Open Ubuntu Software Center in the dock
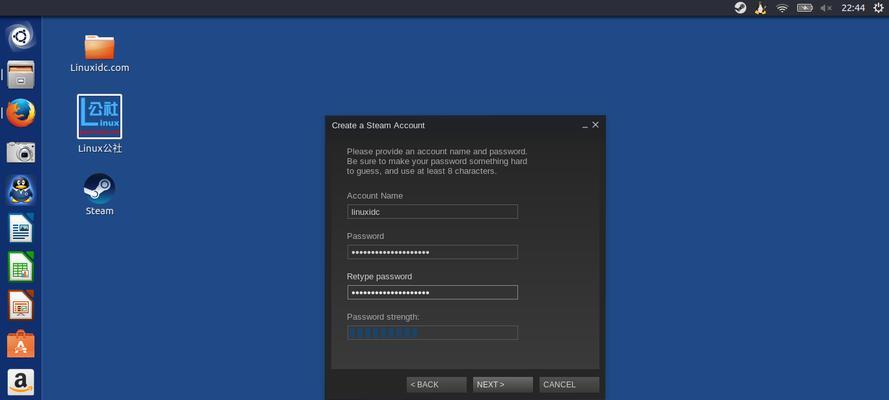This screenshot has width=889, height=400. pos(21,344)
